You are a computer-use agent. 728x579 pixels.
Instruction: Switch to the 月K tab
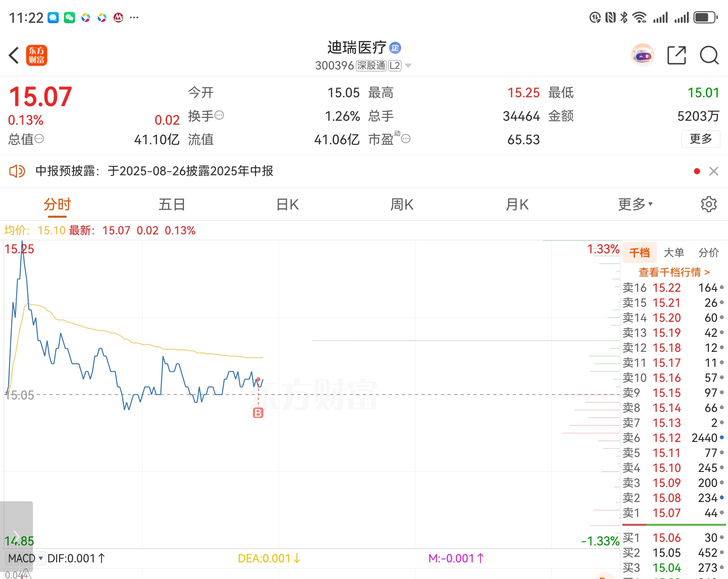pos(517,204)
